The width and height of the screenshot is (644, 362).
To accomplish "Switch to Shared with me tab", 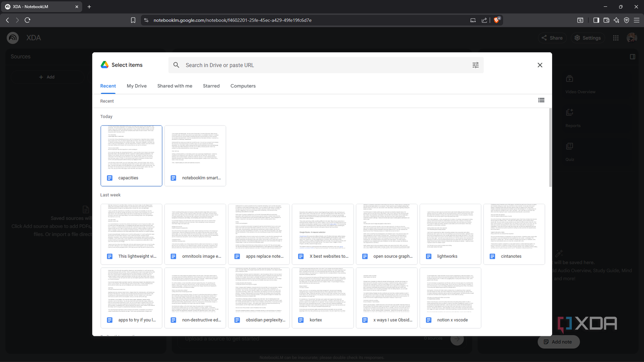I will 175,86.
